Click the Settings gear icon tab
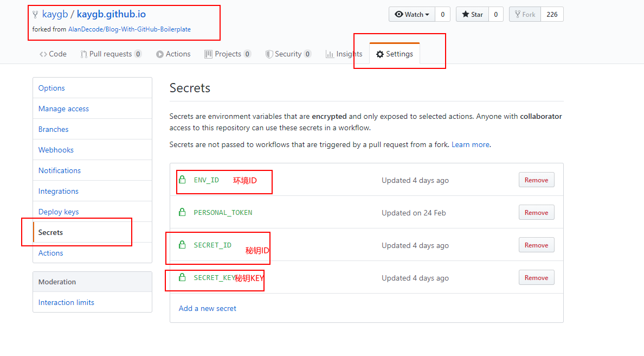This screenshot has width=644, height=356. coord(395,54)
